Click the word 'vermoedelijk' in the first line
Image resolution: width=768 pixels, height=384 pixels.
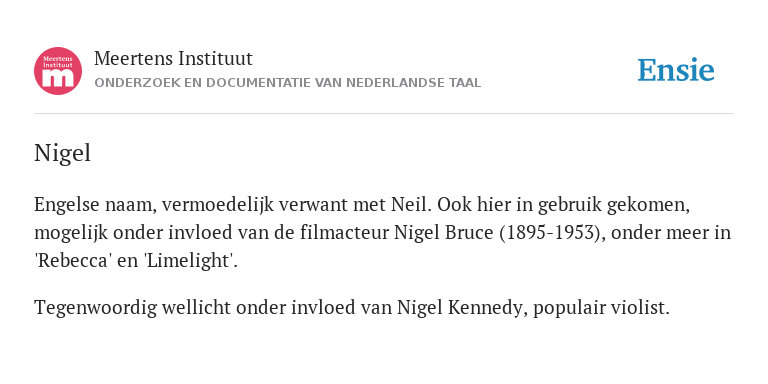(218, 205)
